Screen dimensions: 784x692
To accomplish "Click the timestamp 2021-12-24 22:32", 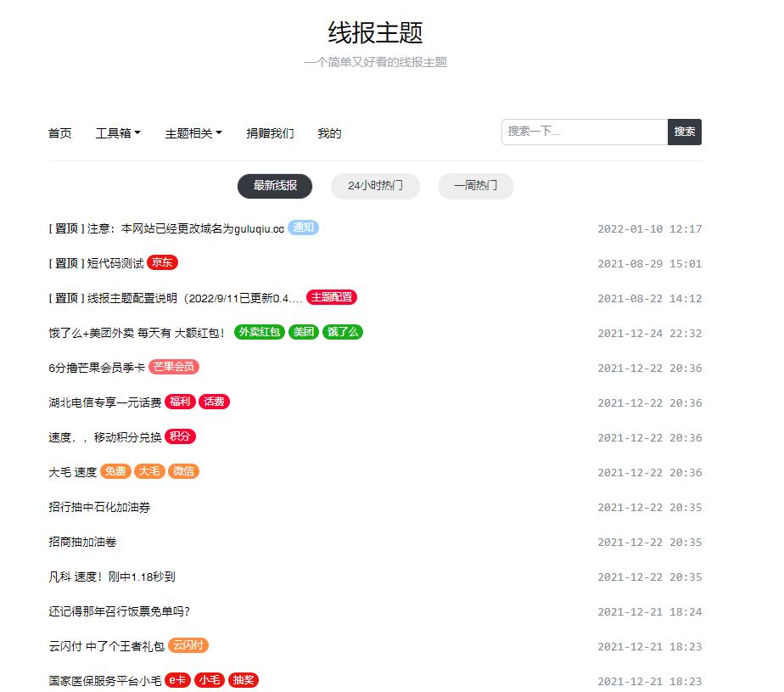I will (650, 333).
